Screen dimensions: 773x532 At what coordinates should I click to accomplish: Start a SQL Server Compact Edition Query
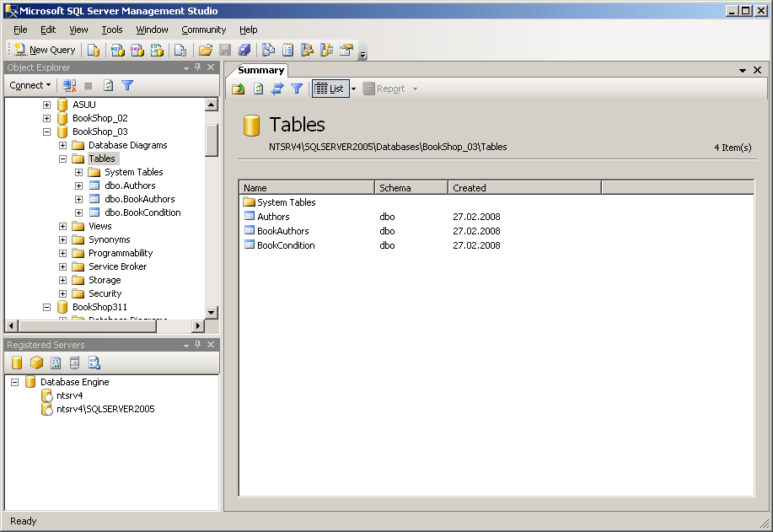pyautogui.click(x=180, y=50)
